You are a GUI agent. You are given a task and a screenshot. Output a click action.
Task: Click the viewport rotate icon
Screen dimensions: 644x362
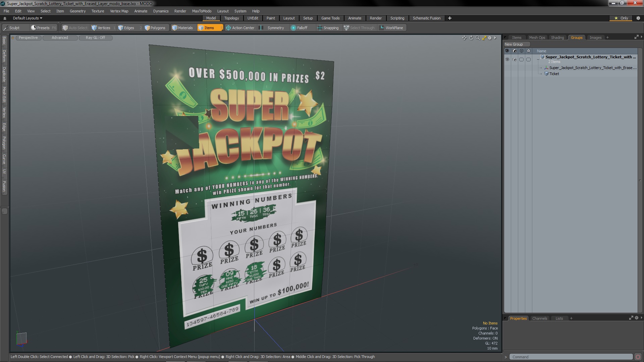[x=471, y=38]
